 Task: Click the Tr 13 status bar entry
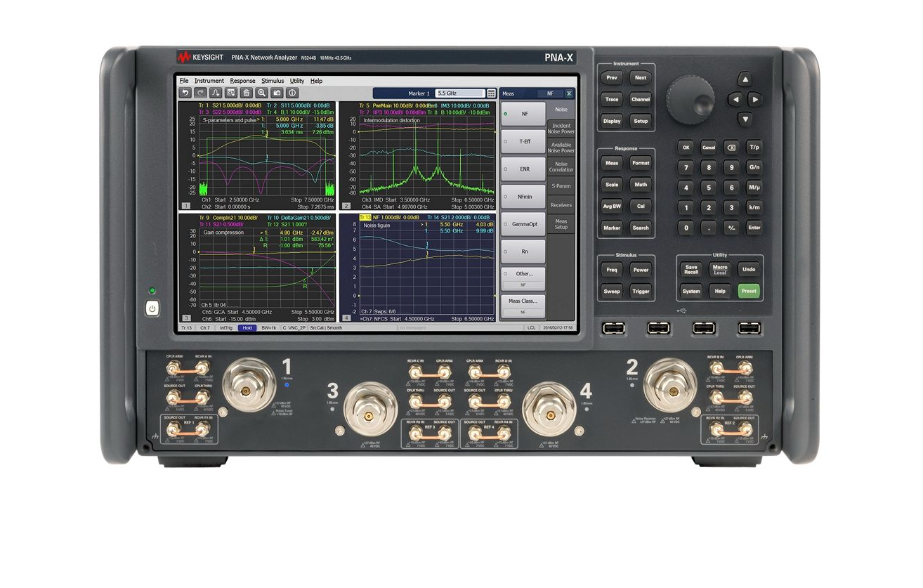coord(187,328)
